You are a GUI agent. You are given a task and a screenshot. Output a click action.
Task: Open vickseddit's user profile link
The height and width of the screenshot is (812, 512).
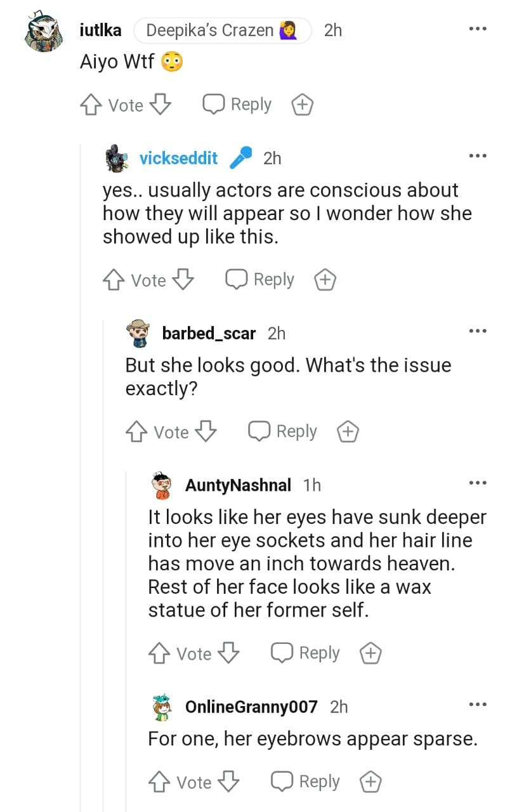tap(178, 158)
